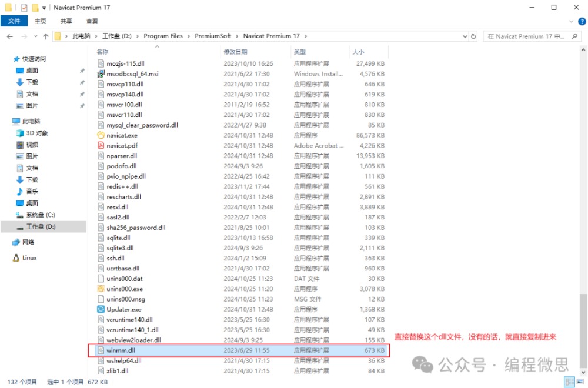Screen dimensions: 588x388
Task: Refresh the current folder view
Action: (x=473, y=36)
